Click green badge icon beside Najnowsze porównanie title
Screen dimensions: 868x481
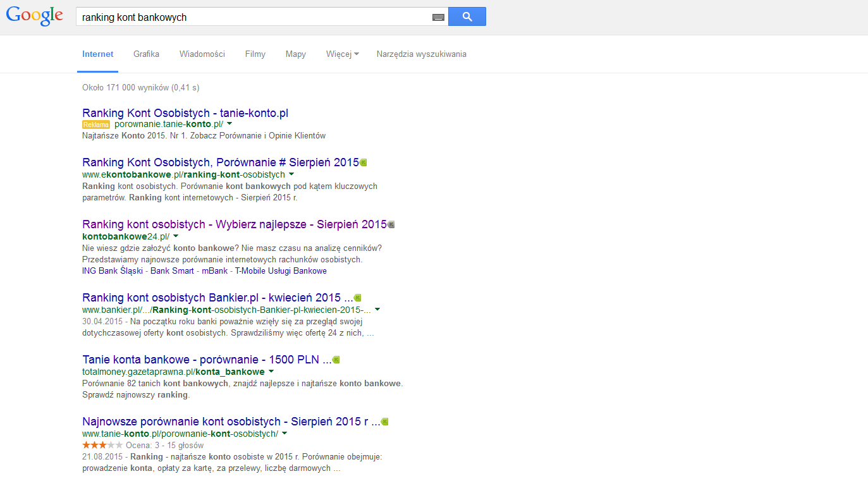point(384,422)
